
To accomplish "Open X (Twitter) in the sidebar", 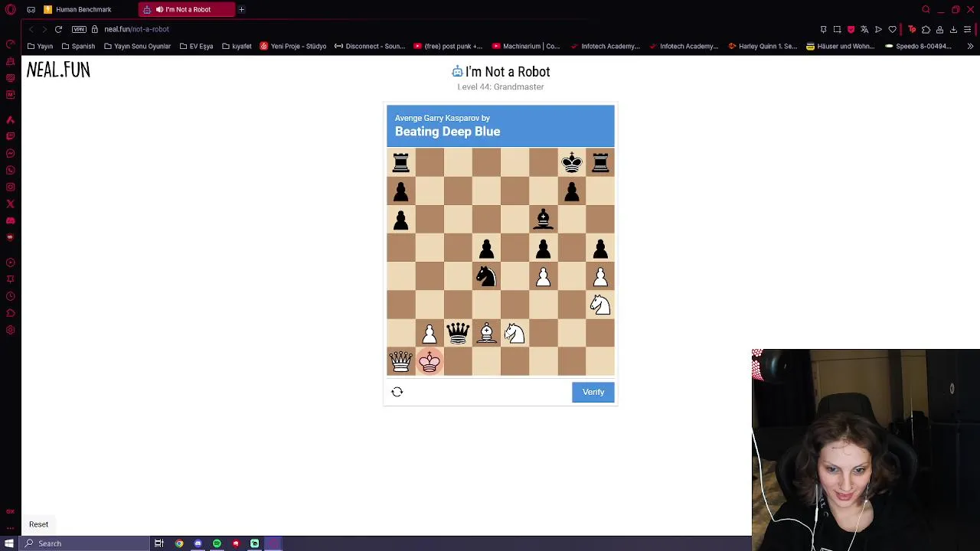I will 10,204.
